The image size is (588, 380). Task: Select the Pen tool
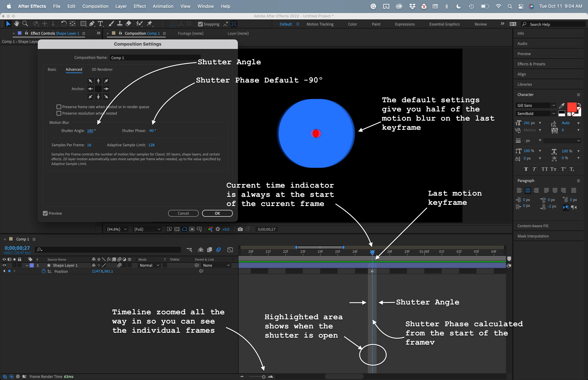(x=92, y=24)
